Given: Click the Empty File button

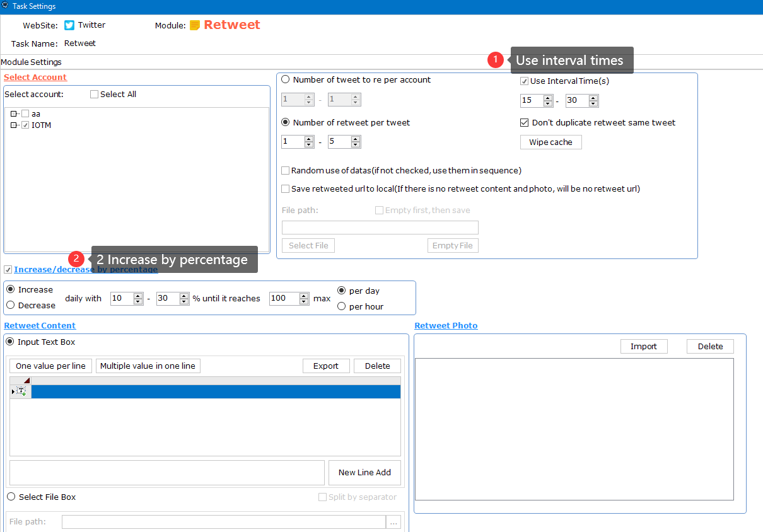Looking at the screenshot, I should [x=453, y=246].
